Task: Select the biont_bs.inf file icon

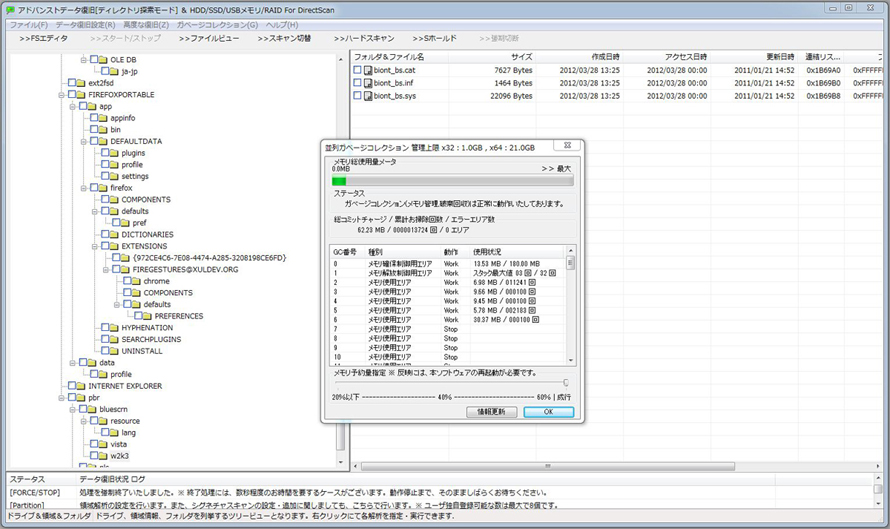Action: [368, 83]
